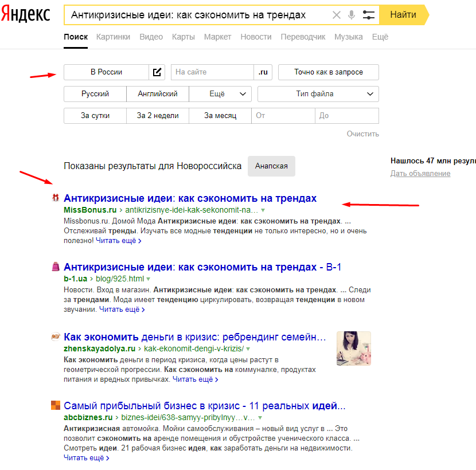Activate voice search microphone icon
This screenshot has height=470, width=476.
[x=352, y=14]
